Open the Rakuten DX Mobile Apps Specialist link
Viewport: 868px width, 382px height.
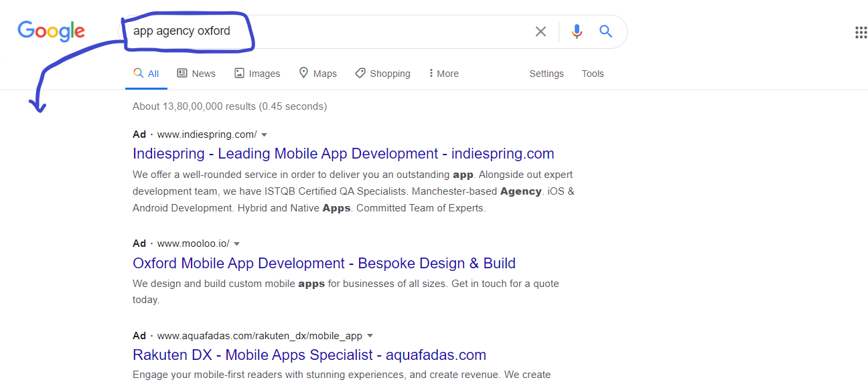pos(309,355)
